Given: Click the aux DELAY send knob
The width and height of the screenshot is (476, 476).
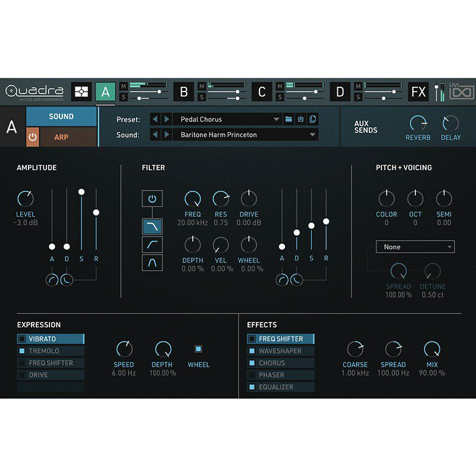Looking at the screenshot, I should pos(450,123).
